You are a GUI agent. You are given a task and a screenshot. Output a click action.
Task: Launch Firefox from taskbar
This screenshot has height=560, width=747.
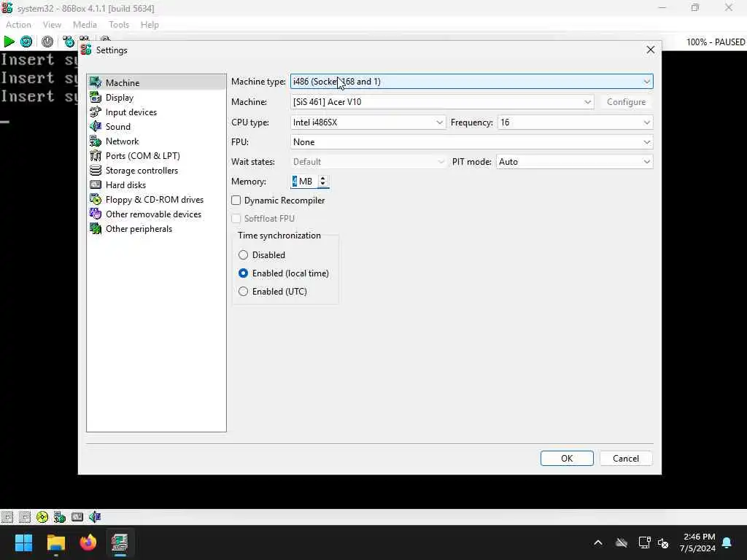pos(88,542)
